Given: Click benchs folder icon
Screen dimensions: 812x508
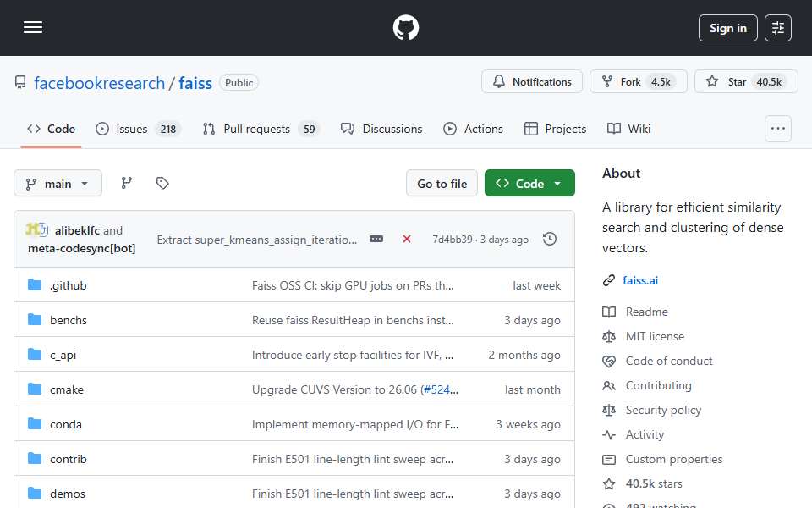Looking at the screenshot, I should click(35, 320).
